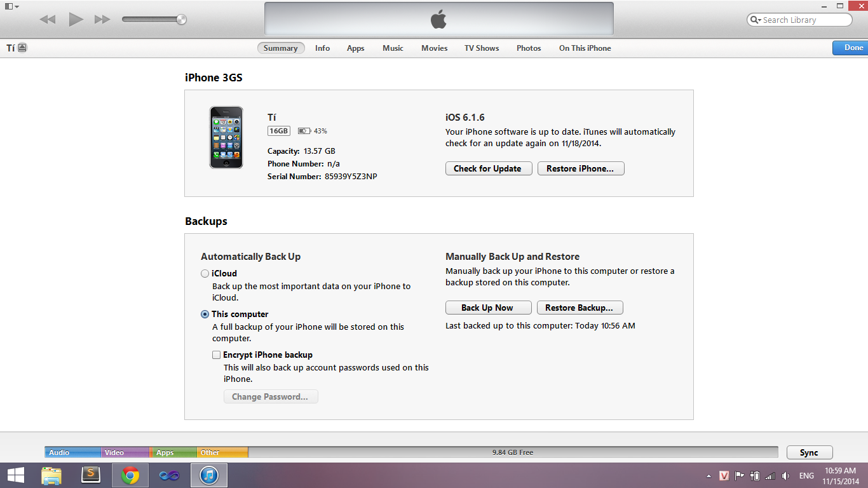Click the Apple logo status display

[439, 19]
